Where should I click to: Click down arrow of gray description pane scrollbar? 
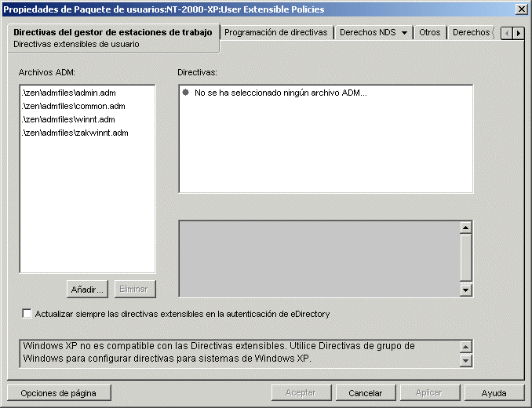point(466,290)
